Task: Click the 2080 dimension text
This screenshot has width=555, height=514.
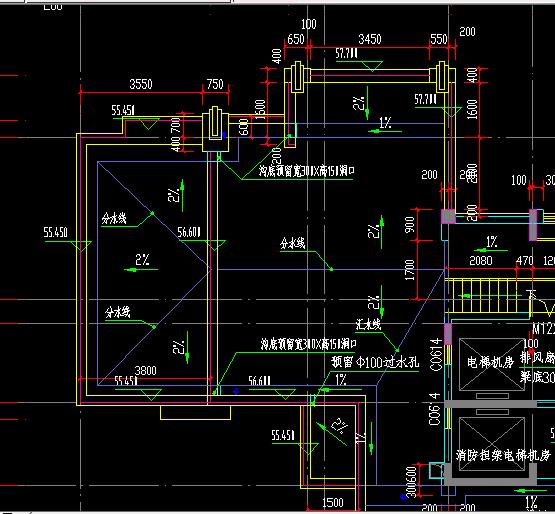Action: pos(481,261)
